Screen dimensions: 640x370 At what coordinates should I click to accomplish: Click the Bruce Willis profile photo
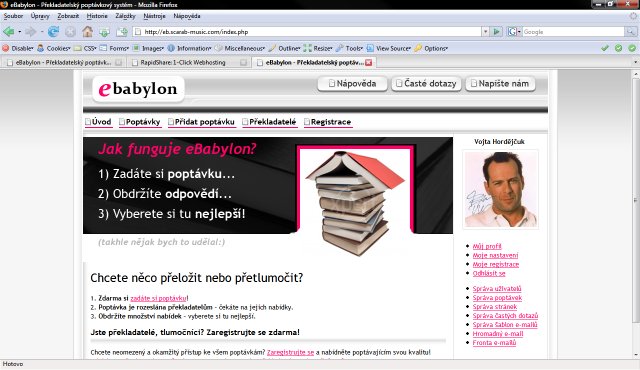click(500, 189)
